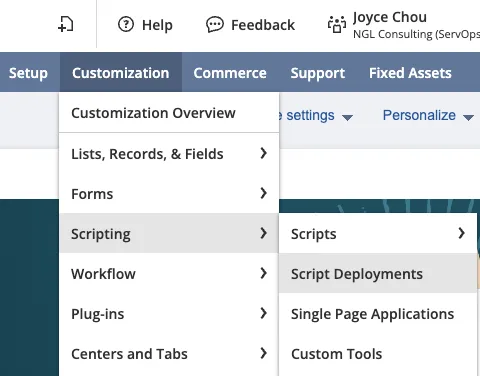Open the Support menu tab

coord(318,72)
